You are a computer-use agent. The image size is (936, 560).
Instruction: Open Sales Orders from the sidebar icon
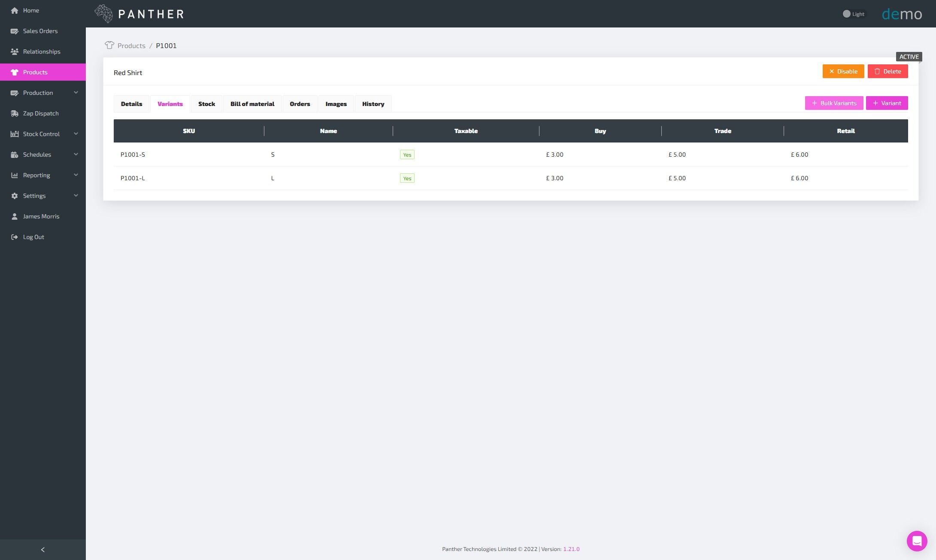tap(15, 31)
